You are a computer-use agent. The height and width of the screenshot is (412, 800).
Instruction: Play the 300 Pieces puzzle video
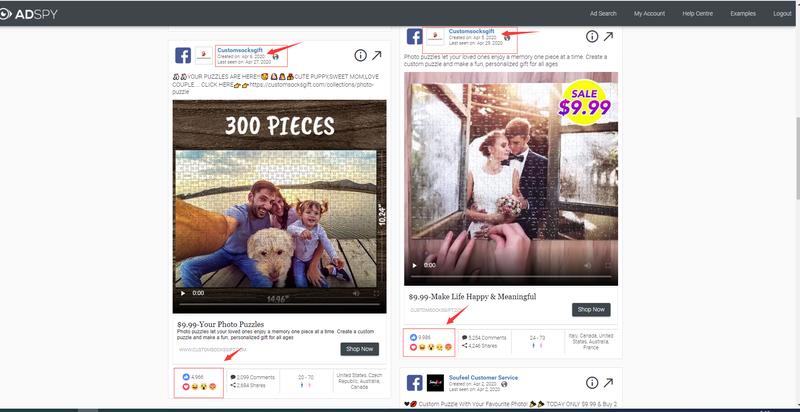[182, 293]
